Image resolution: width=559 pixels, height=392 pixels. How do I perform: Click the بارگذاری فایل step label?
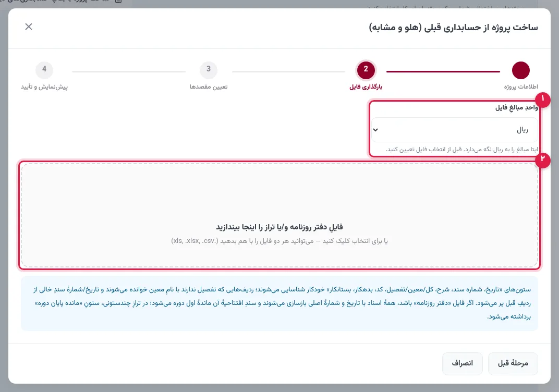pos(366,87)
